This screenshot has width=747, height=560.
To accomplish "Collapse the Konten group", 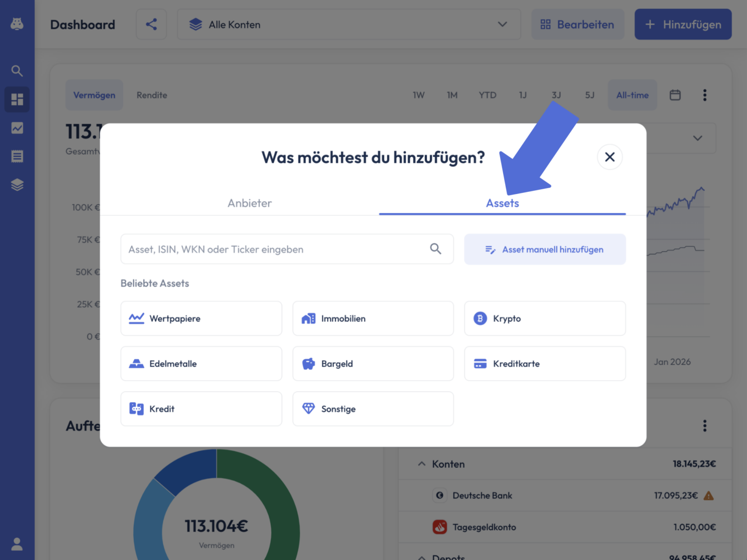I will coord(422,464).
